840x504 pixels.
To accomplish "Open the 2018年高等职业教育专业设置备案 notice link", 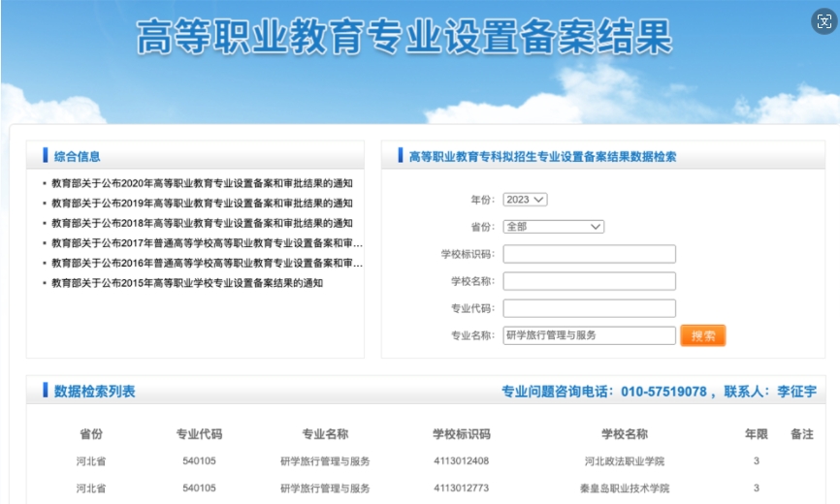I will [x=202, y=223].
